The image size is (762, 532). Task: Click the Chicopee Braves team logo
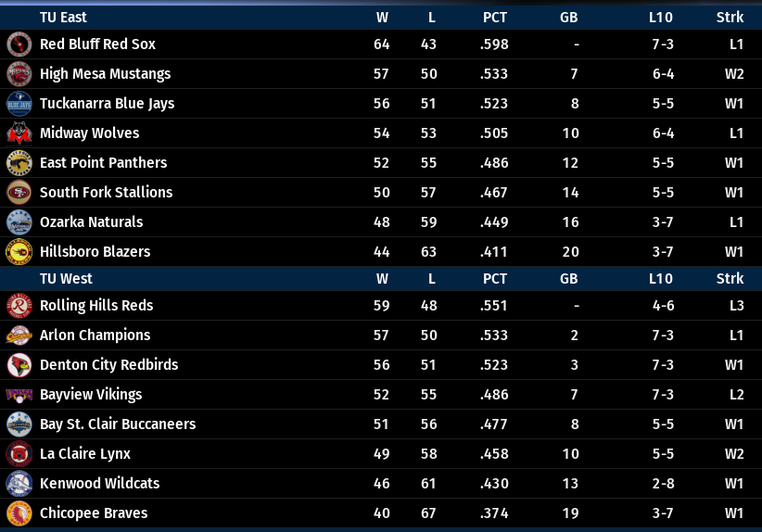pos(19,513)
